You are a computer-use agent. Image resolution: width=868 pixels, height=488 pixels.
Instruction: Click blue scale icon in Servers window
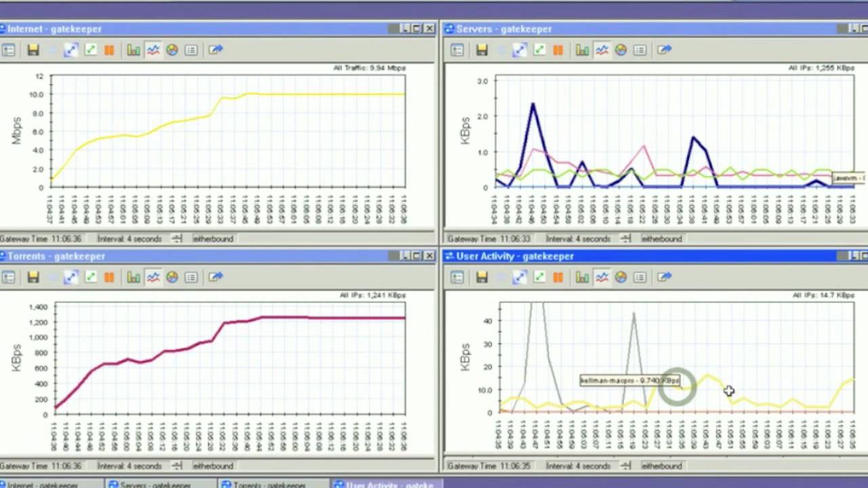pyautogui.click(x=520, y=50)
